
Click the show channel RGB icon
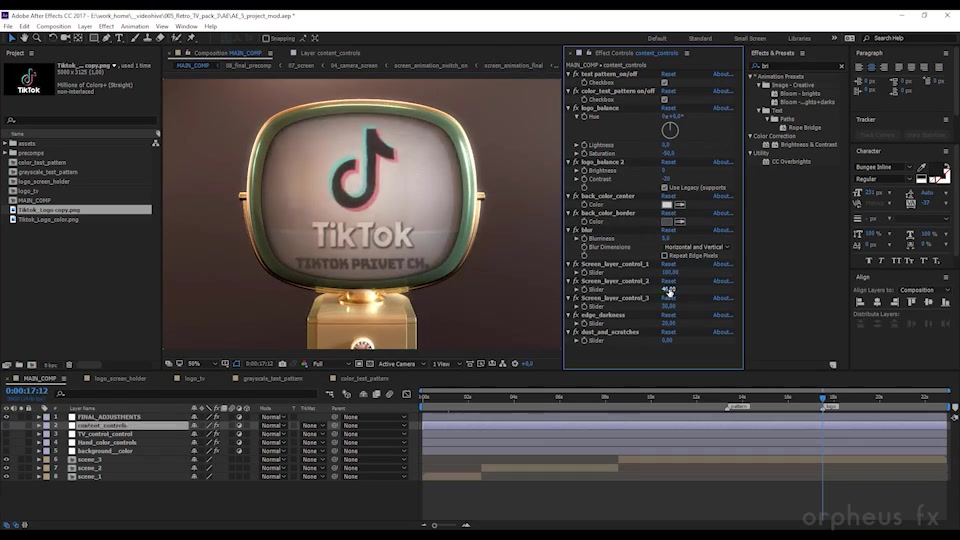(x=304, y=364)
